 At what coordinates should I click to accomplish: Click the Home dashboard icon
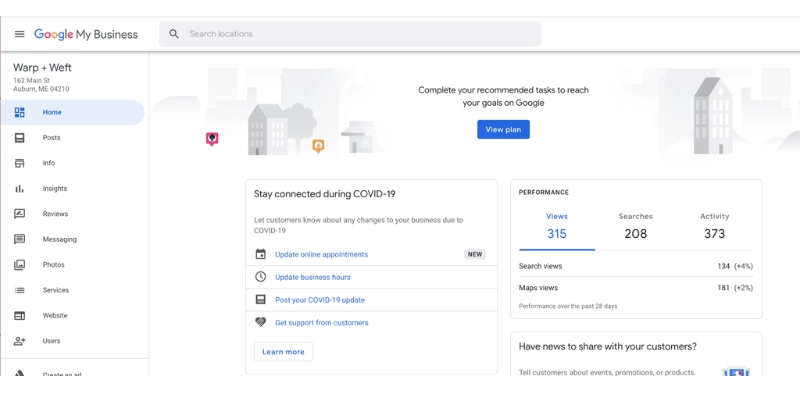coord(19,112)
